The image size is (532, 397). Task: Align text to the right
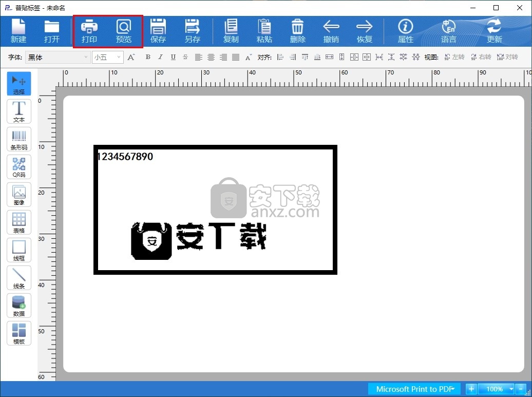click(223, 57)
